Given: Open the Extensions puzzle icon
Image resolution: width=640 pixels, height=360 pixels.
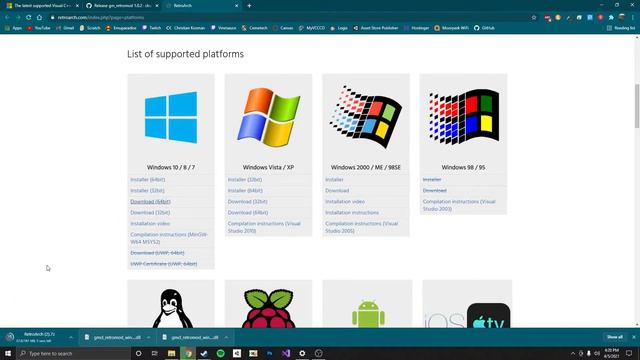Looking at the screenshot, I should 611,18.
